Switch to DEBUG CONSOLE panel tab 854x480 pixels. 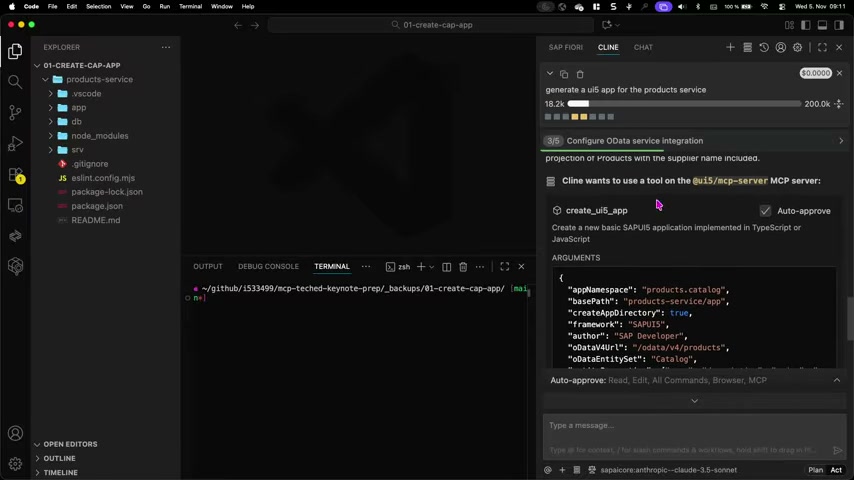click(x=268, y=266)
